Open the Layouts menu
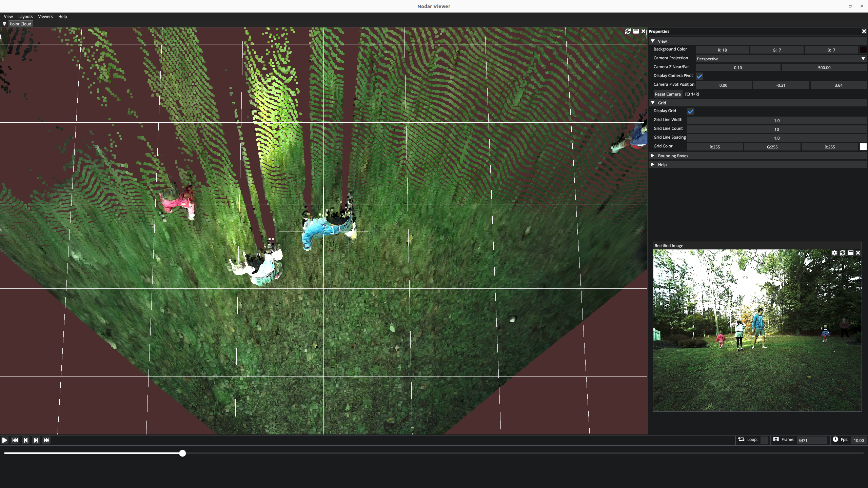This screenshot has width=868, height=488. (x=25, y=16)
